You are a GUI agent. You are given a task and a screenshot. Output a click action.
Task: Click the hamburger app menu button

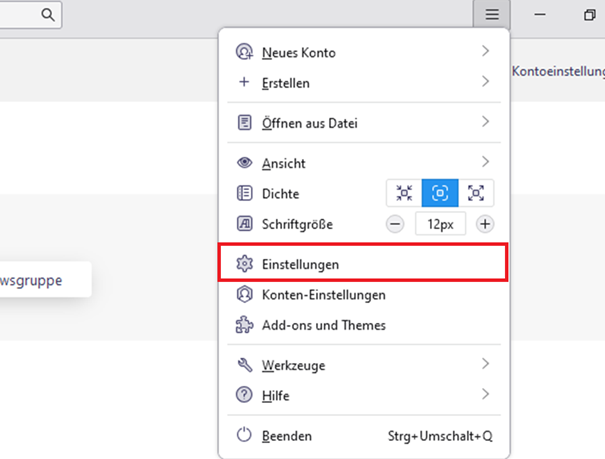point(491,15)
